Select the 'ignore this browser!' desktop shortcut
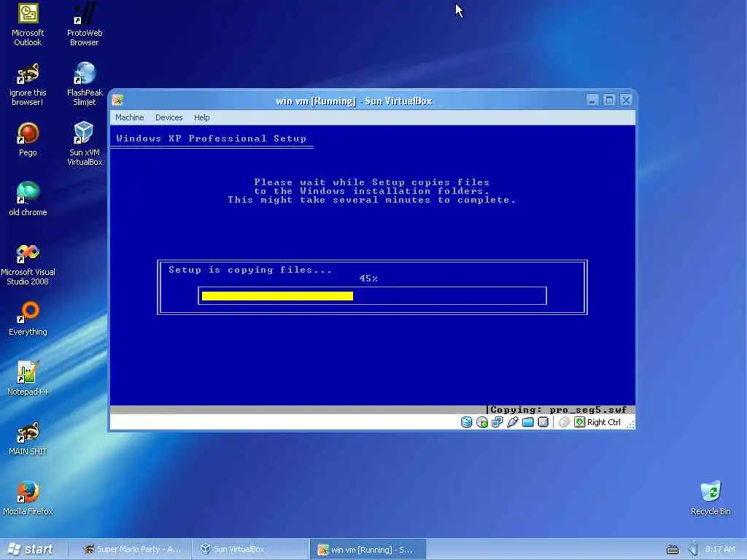The image size is (747, 560). click(x=28, y=85)
